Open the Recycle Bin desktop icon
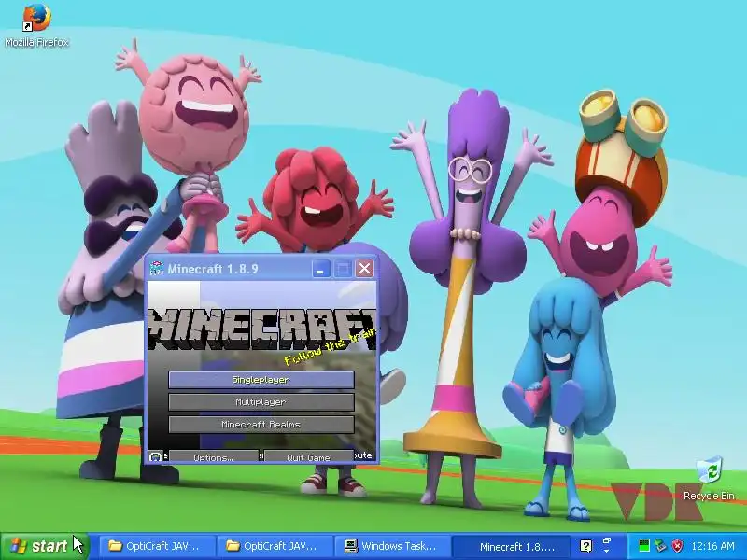747x560 pixels. click(709, 479)
